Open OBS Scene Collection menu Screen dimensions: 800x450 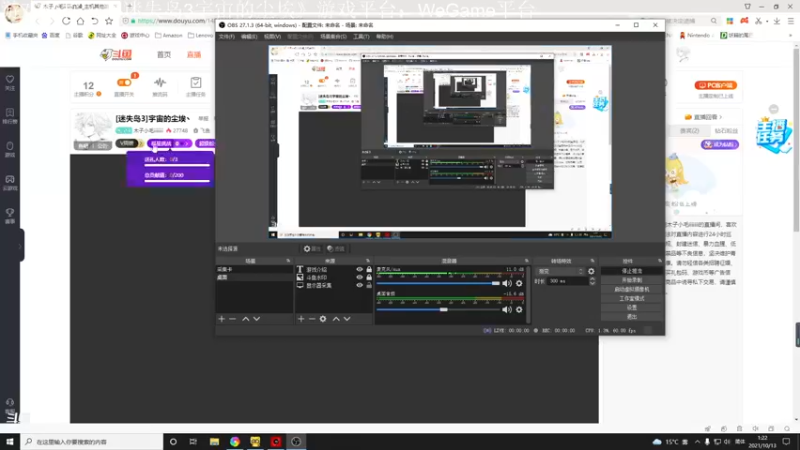(x=333, y=37)
